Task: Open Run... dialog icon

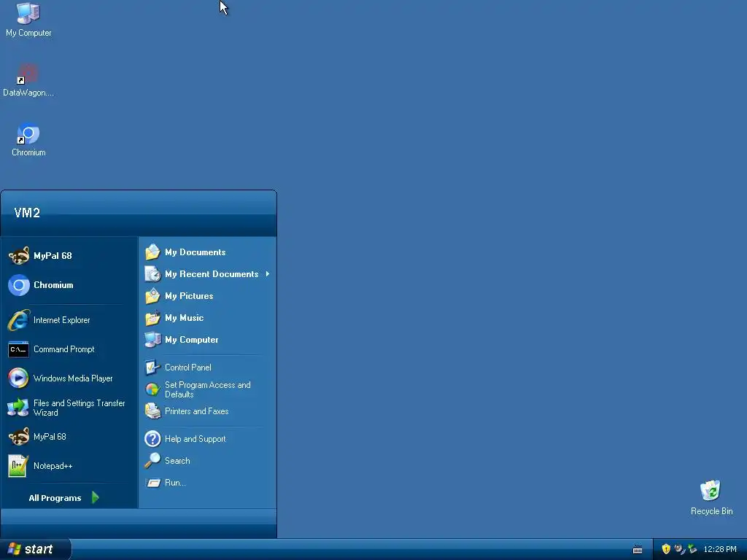Action: (x=152, y=483)
